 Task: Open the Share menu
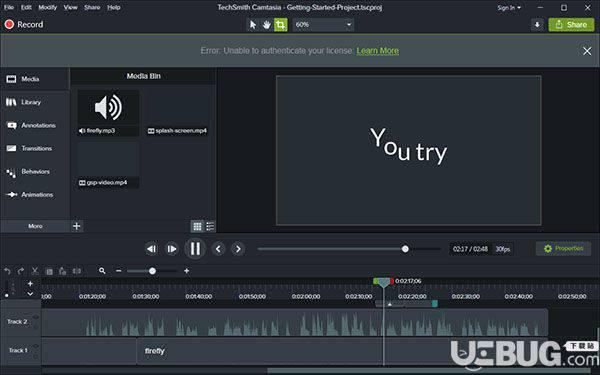click(92, 7)
